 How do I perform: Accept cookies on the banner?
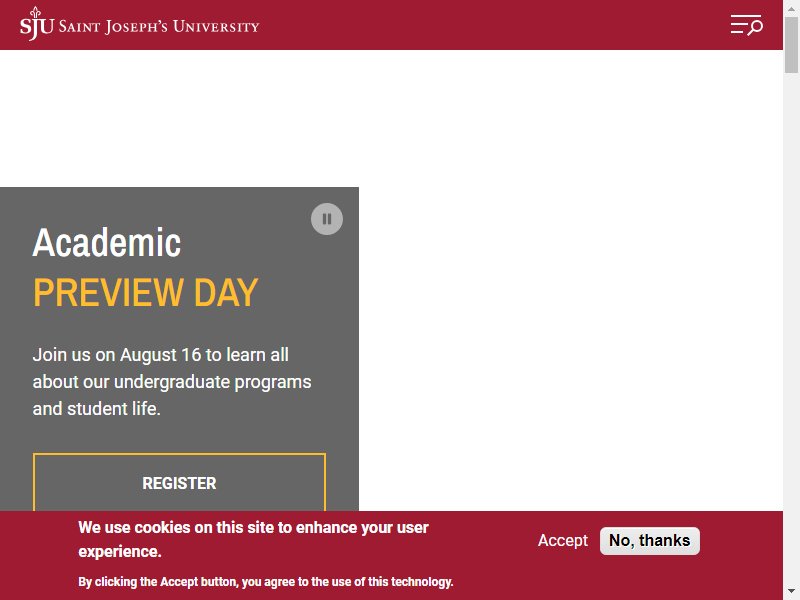tap(563, 540)
